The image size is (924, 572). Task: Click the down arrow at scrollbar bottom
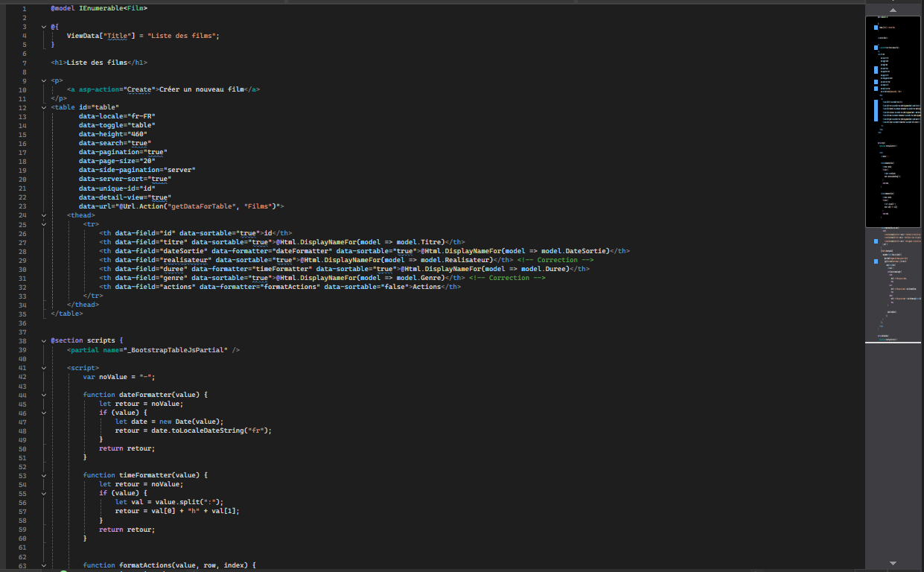click(x=893, y=564)
